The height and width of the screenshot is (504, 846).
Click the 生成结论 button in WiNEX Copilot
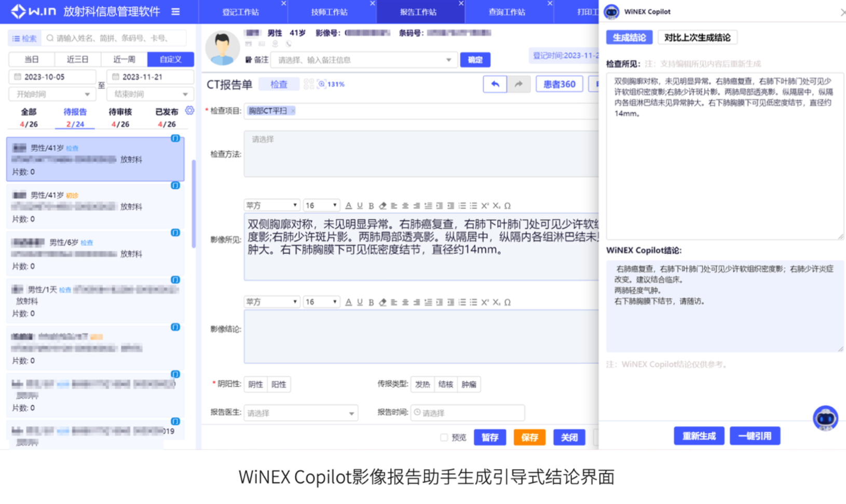coord(629,37)
